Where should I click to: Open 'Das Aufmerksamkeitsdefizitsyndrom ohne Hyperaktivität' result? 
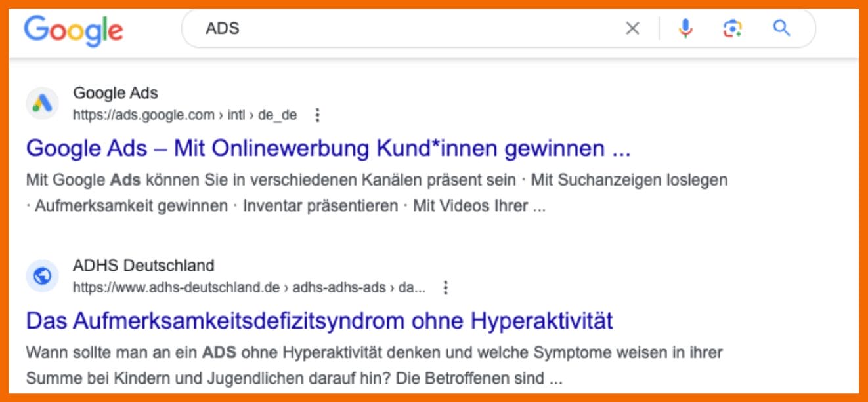tap(319, 321)
